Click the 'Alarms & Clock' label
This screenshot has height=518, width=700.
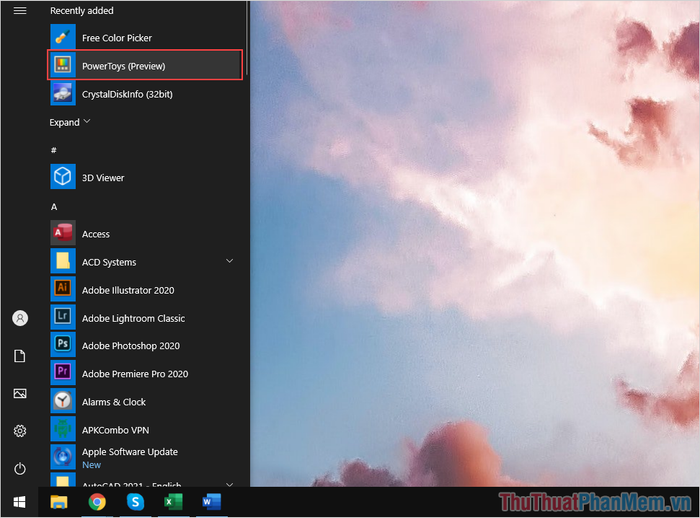coord(114,402)
